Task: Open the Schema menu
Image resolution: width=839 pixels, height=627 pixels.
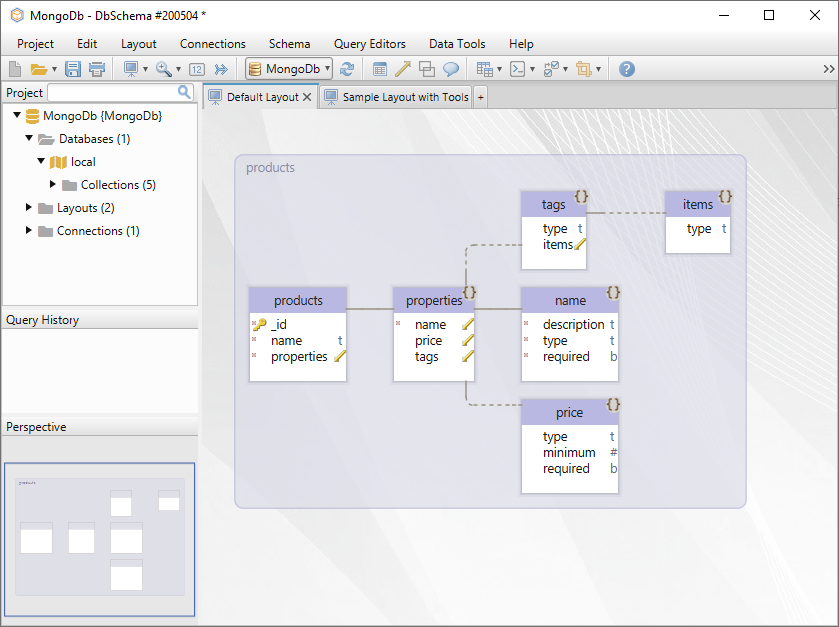Action: [289, 44]
